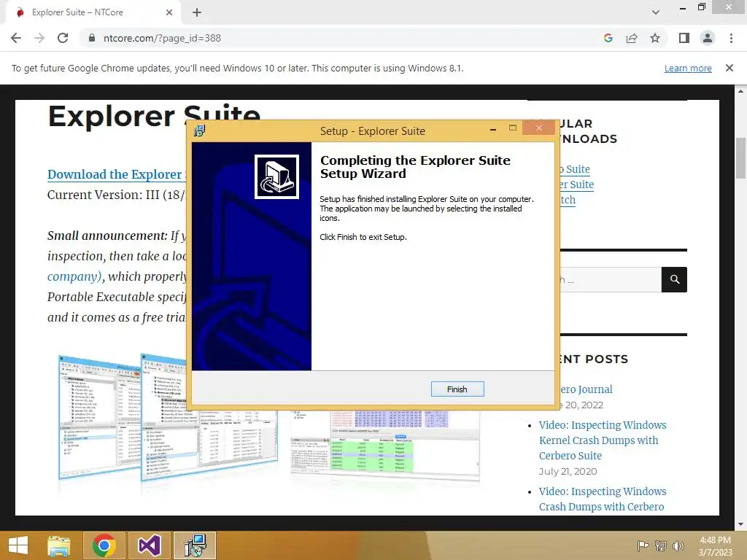Open the Video: Inspecting Windows Kernel Crash Dumps post

pyautogui.click(x=603, y=440)
